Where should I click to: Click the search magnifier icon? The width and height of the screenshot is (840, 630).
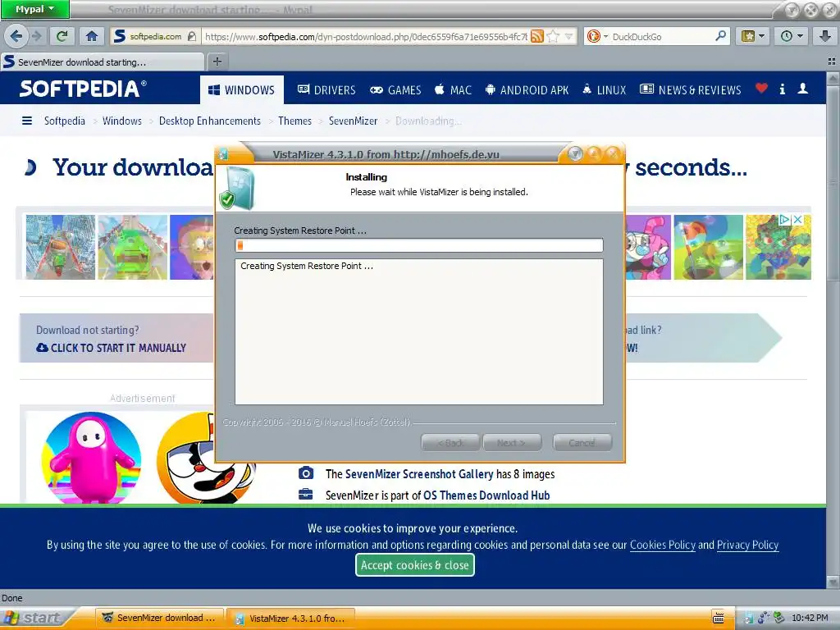click(721, 36)
